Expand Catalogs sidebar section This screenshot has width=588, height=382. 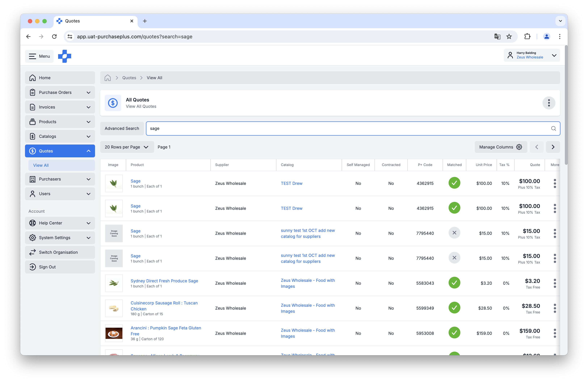pyautogui.click(x=60, y=136)
